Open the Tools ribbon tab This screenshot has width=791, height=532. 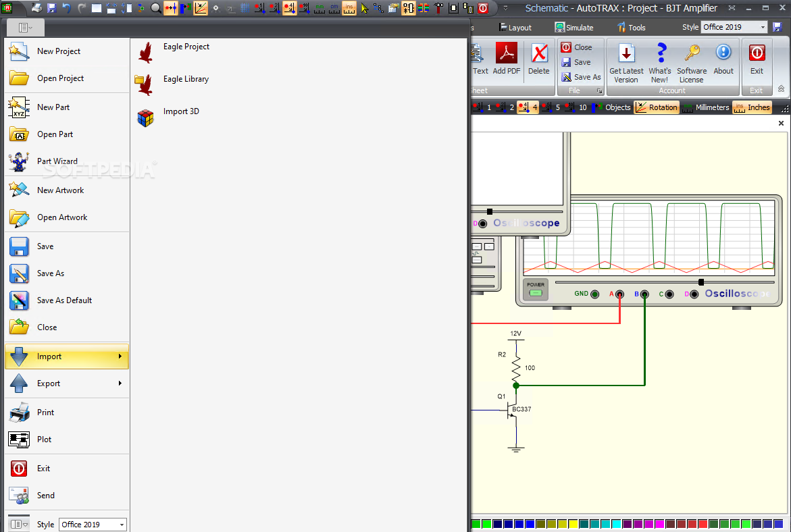pyautogui.click(x=631, y=28)
